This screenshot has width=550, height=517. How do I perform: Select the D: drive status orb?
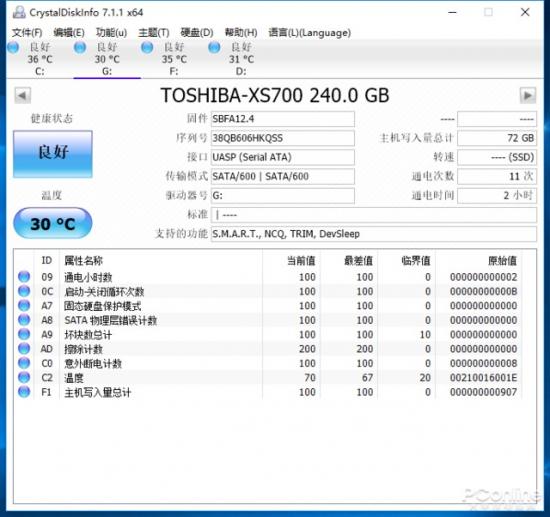click(x=214, y=47)
